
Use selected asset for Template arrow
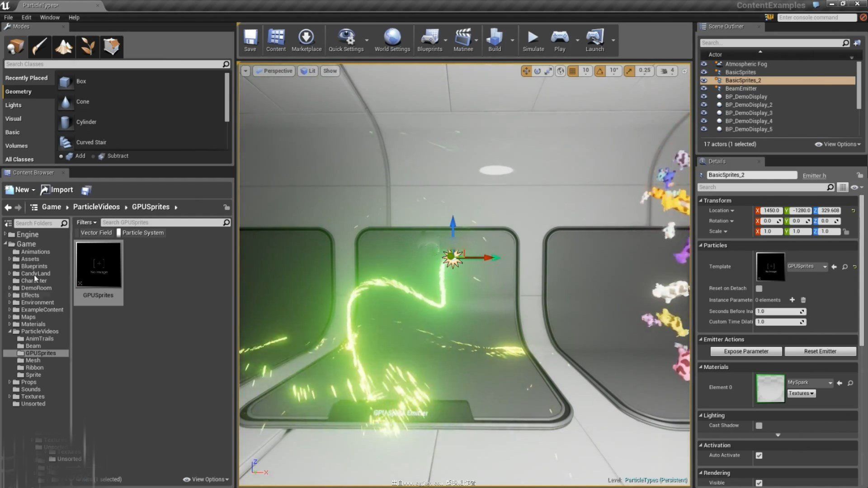pyautogui.click(x=834, y=267)
